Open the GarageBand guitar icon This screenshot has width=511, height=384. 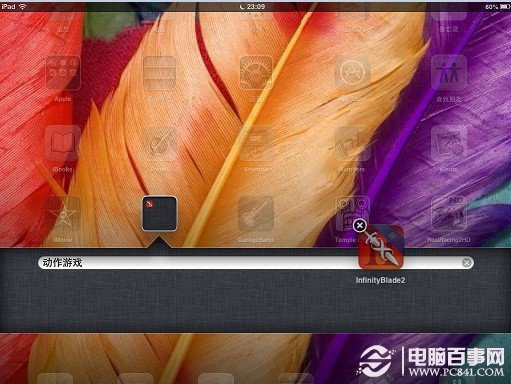pyautogui.click(x=256, y=214)
